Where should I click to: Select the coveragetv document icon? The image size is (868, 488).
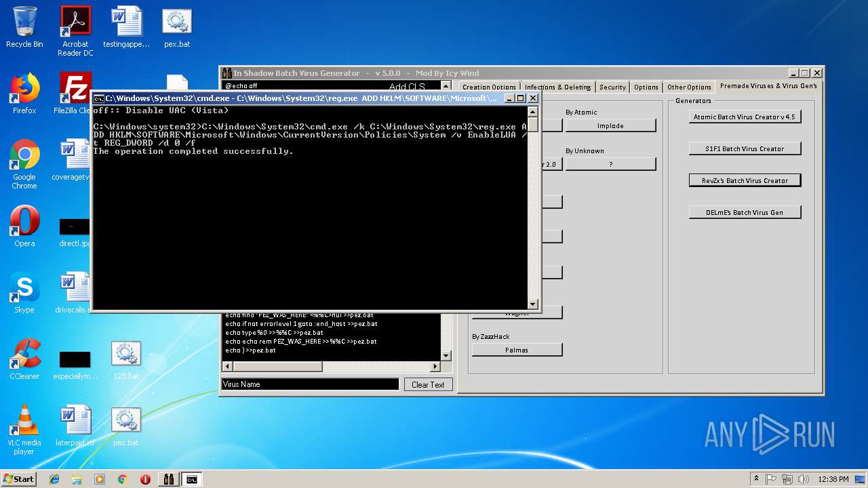pos(71,160)
